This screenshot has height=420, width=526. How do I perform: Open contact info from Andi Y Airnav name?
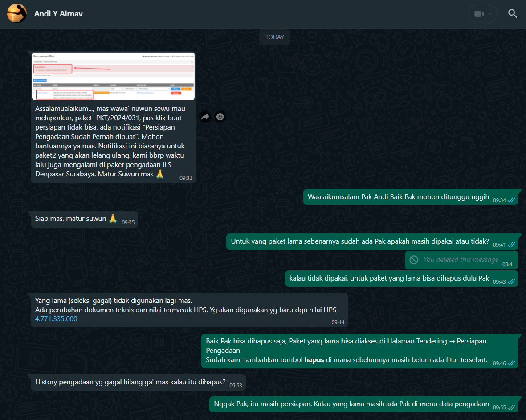click(x=58, y=14)
